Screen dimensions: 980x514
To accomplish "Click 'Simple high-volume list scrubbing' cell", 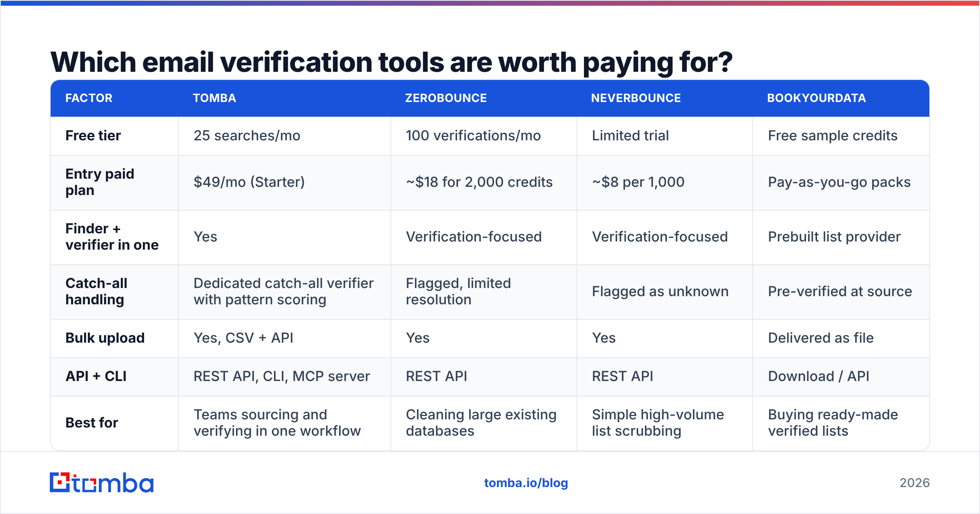I will tap(658, 423).
